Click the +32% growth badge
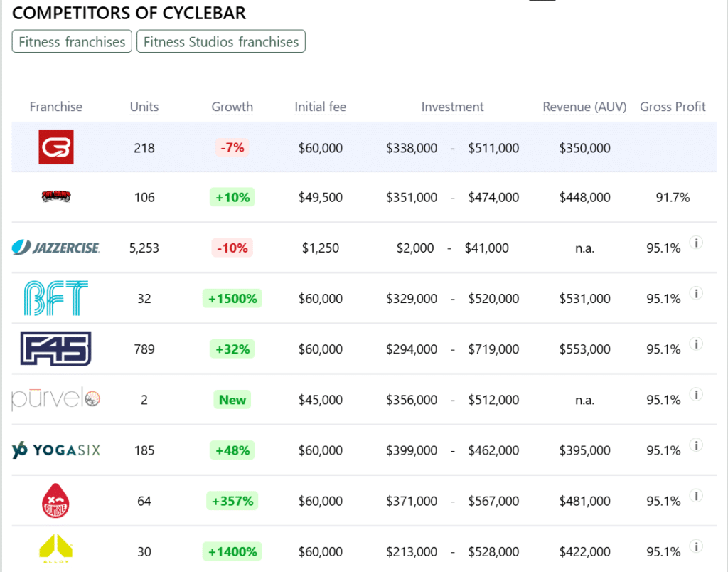The width and height of the screenshot is (728, 572). click(232, 349)
